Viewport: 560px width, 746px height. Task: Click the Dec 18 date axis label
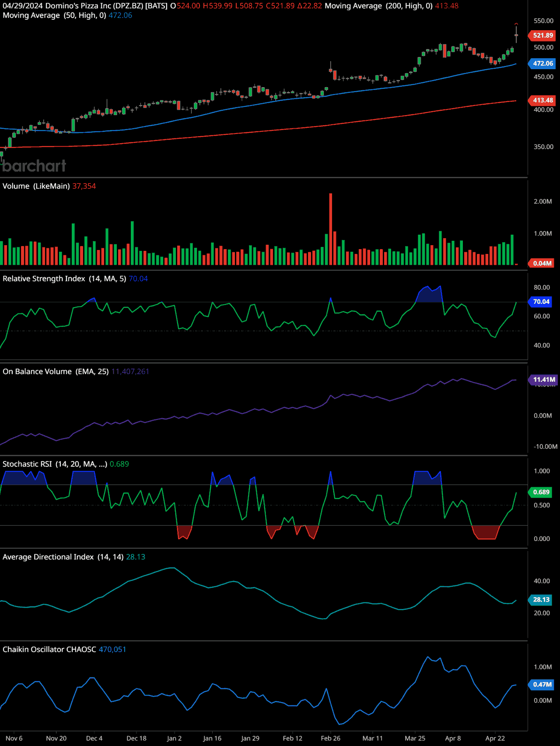(136, 738)
